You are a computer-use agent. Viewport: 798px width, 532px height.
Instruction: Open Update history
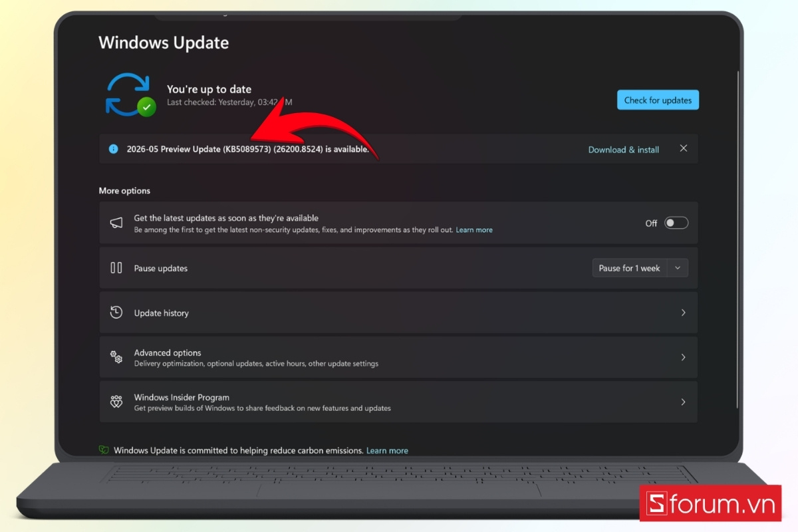point(398,313)
